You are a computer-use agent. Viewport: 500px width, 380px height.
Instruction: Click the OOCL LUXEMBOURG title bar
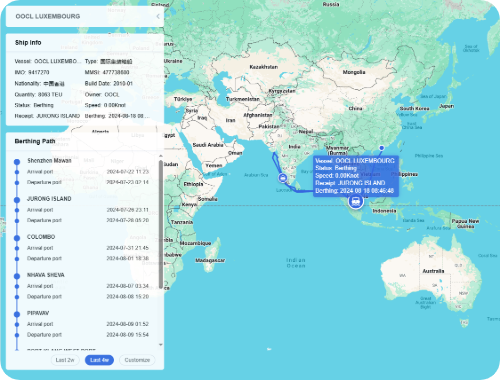[x=85, y=16]
